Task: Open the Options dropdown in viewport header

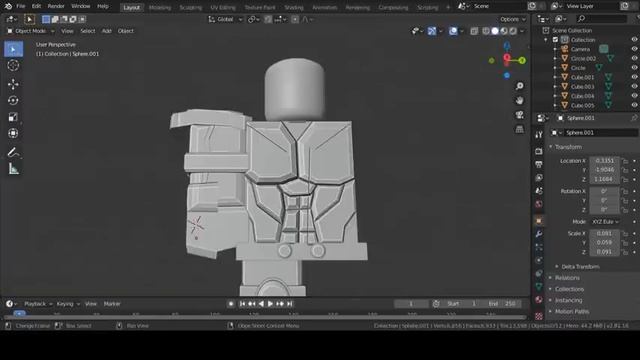Action: click(x=513, y=19)
